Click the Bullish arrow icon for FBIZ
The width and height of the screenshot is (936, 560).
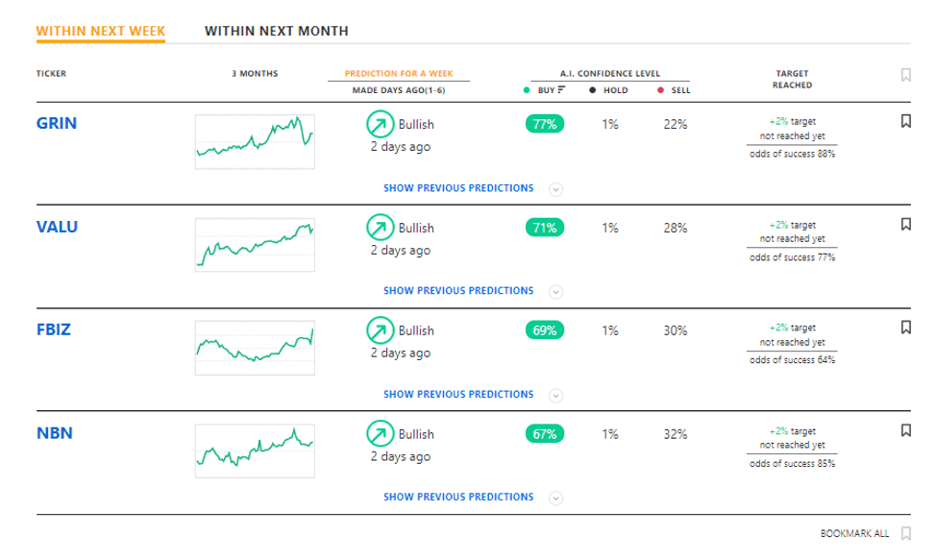tap(380, 330)
